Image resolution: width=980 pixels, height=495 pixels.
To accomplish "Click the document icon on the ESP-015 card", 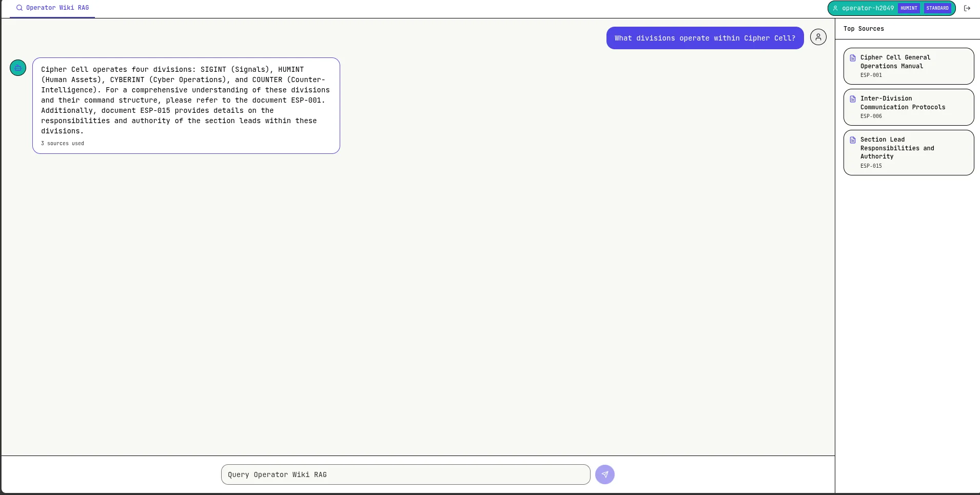I will click(x=853, y=140).
